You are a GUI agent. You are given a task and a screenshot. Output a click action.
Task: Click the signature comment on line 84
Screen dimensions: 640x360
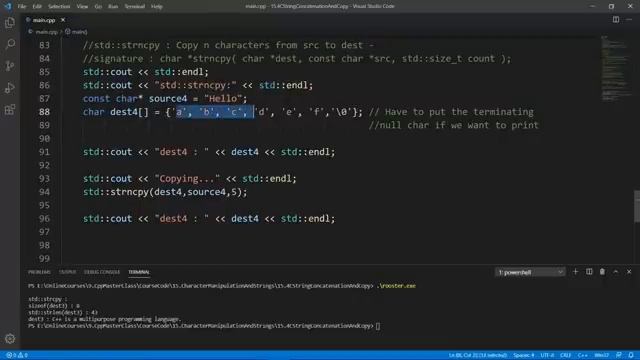tap(297, 58)
